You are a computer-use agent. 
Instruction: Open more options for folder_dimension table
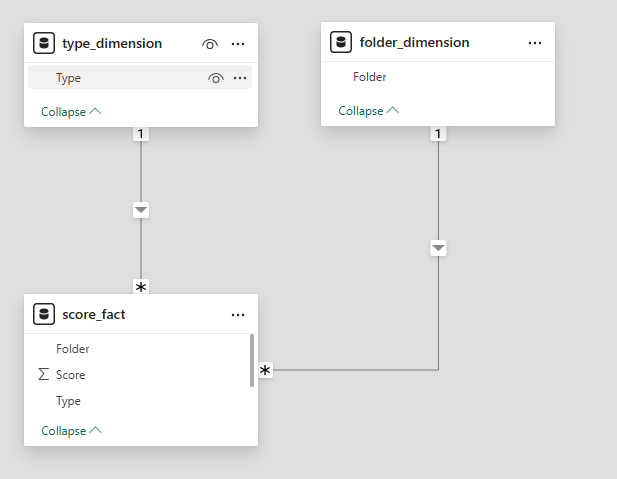(535, 43)
